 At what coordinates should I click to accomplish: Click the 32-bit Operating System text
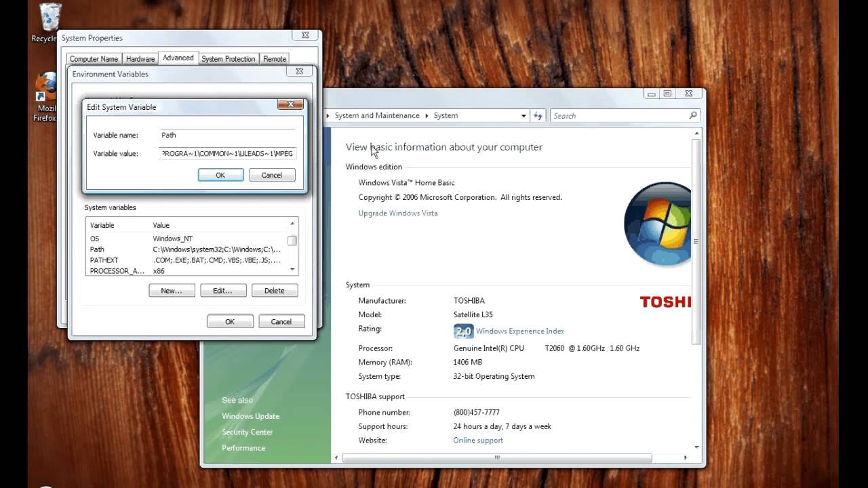click(494, 376)
